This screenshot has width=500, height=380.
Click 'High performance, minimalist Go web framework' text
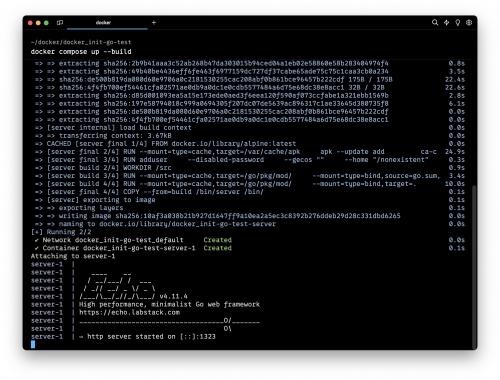coord(169,304)
